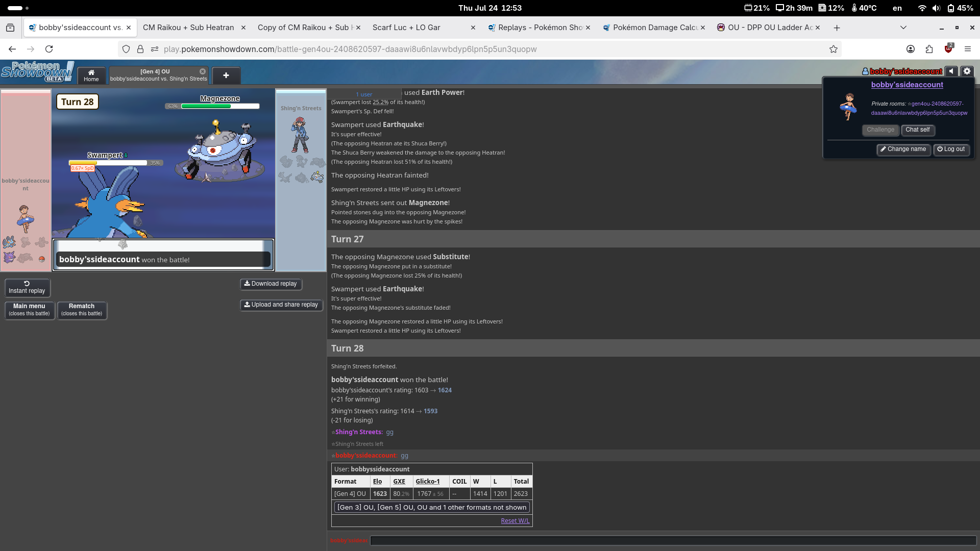Click the Glicko-1 column header
This screenshot has height=551, width=980.
(428, 481)
